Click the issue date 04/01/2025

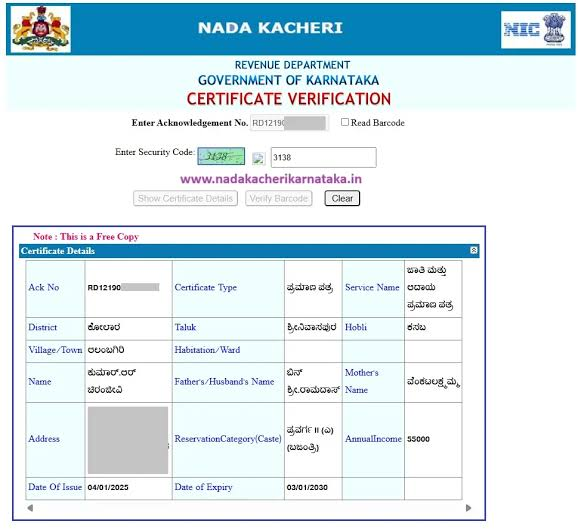(x=108, y=487)
